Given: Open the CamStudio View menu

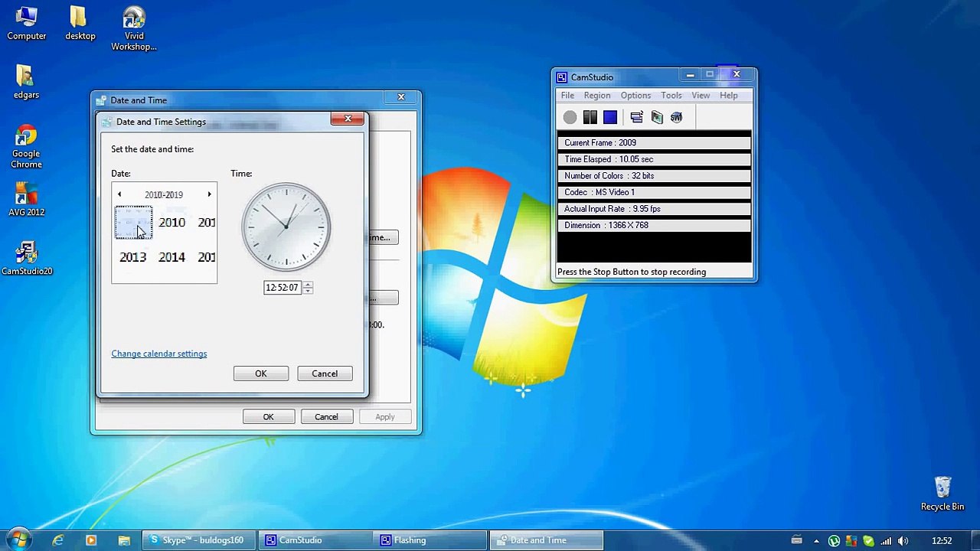Looking at the screenshot, I should 701,96.
